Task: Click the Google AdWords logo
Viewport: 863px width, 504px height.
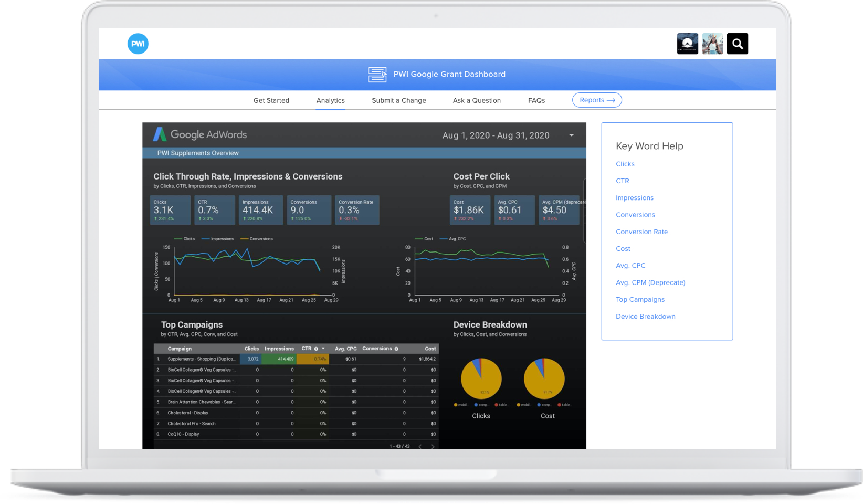Action: point(200,134)
